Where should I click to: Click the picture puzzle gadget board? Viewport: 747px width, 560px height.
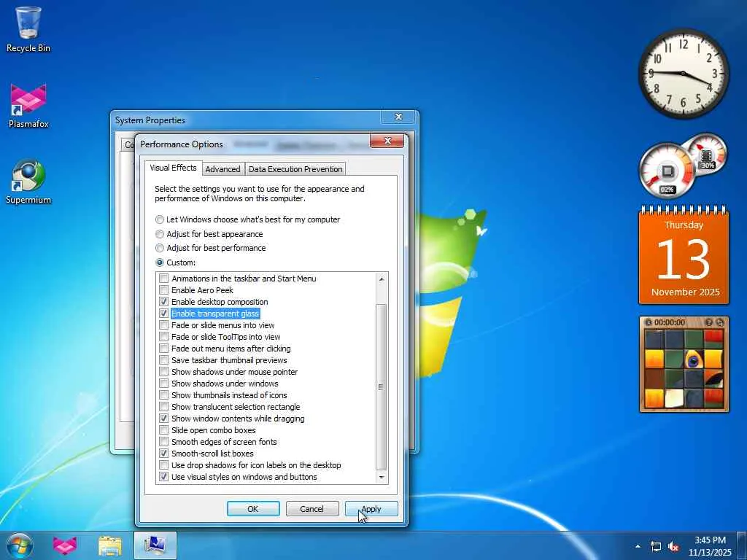(x=684, y=370)
